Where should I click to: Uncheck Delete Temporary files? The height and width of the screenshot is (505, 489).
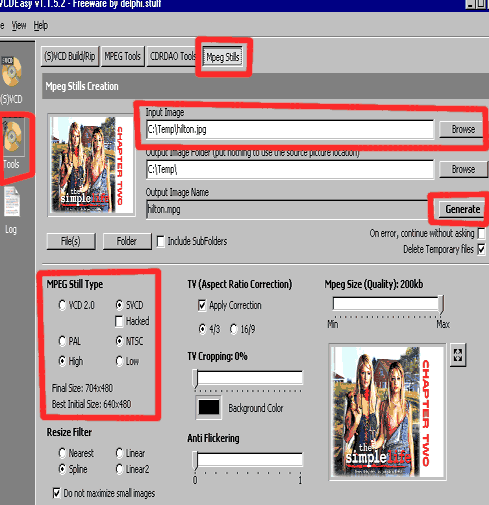pos(481,249)
